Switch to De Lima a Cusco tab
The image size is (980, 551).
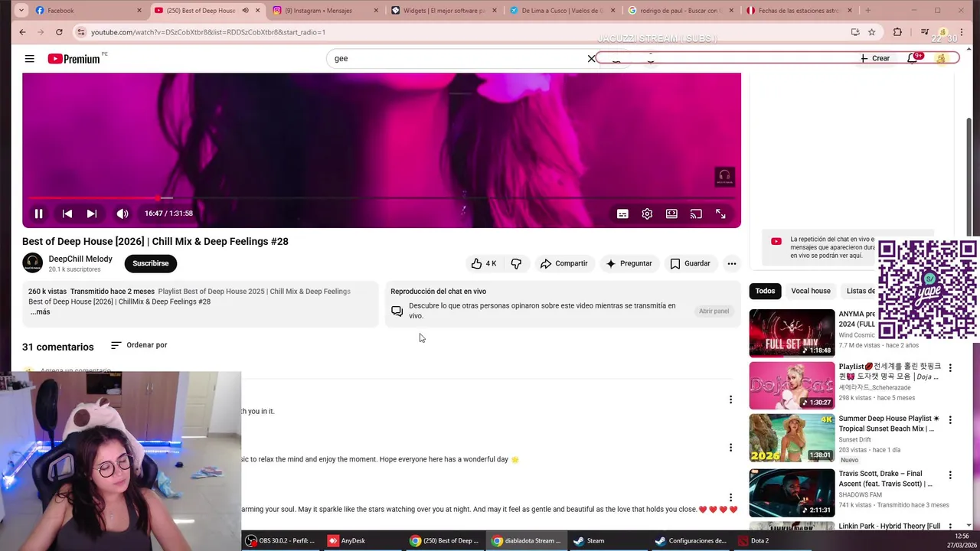tap(563, 11)
